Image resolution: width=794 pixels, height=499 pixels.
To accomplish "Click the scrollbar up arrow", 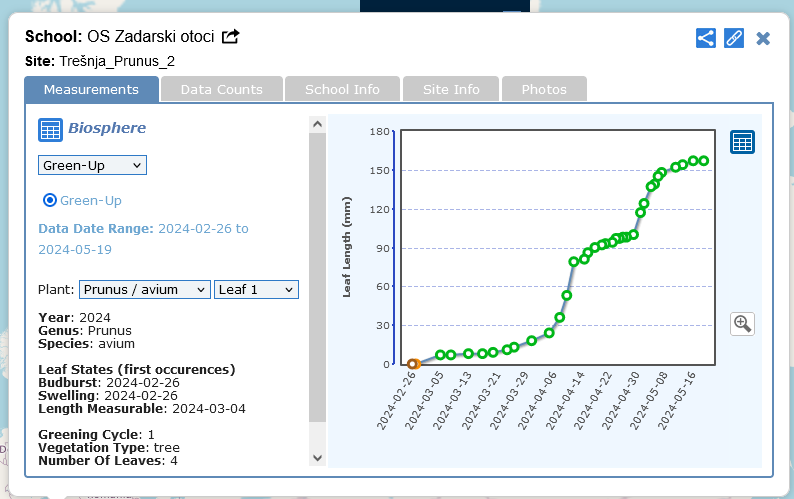I will click(318, 124).
